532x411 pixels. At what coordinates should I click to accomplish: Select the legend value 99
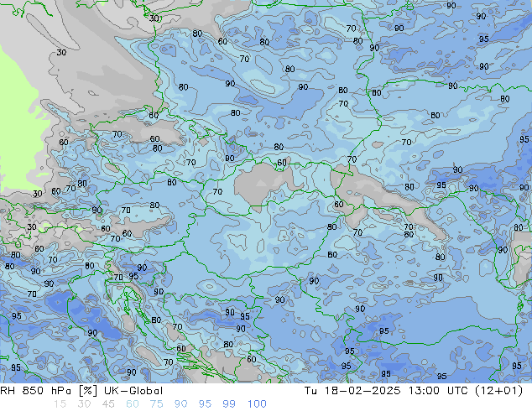[x=229, y=404]
